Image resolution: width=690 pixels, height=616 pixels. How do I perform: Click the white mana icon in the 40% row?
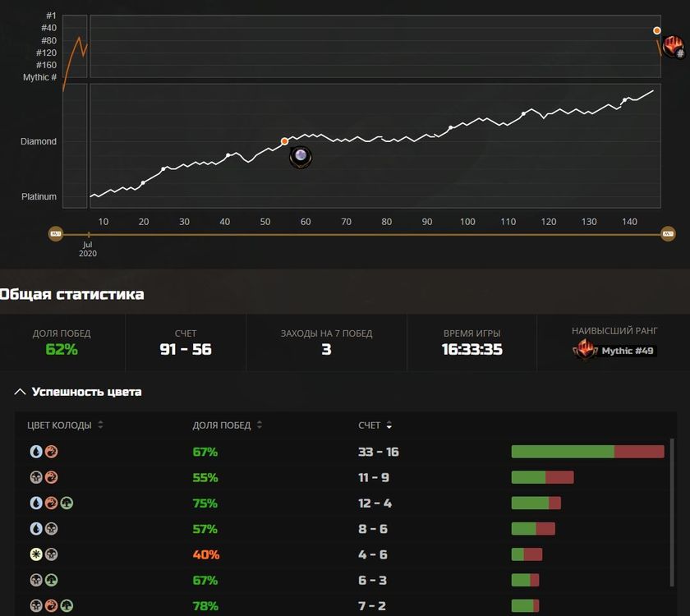(36, 554)
